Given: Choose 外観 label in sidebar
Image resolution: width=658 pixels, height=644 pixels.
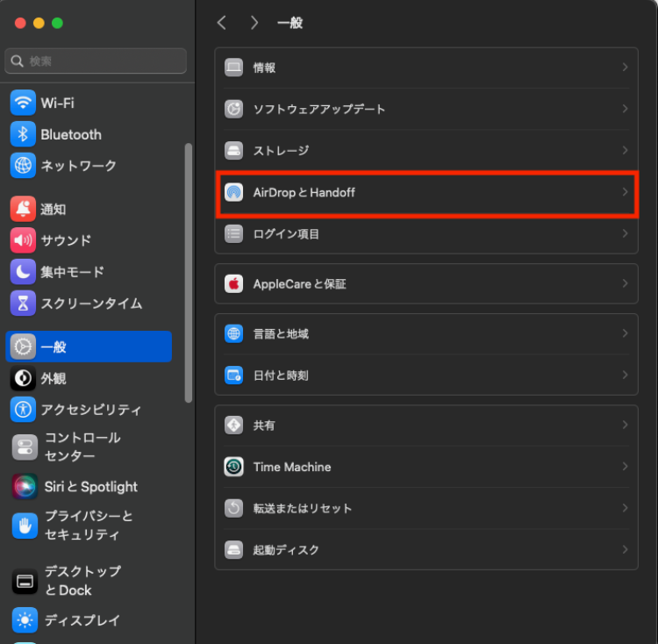Looking at the screenshot, I should (x=54, y=378).
